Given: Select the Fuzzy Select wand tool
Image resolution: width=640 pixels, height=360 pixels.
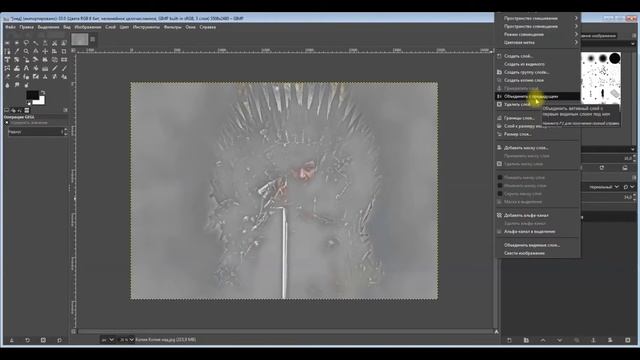Looking at the screenshot, I should coord(36,43).
